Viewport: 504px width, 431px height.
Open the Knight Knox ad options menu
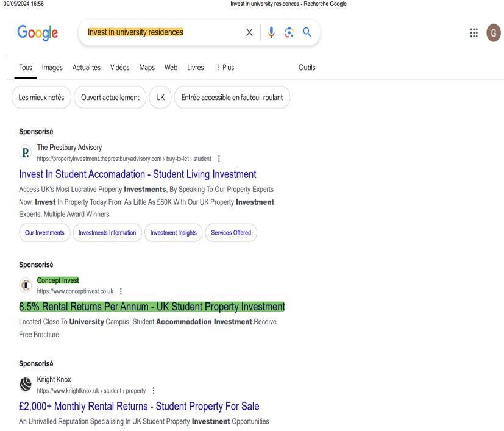[x=154, y=391]
